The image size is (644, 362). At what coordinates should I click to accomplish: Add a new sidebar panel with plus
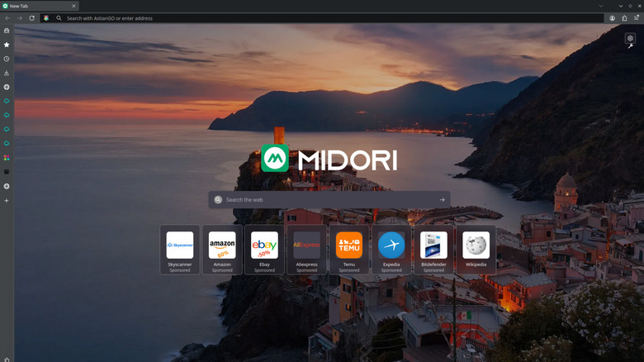point(7,201)
